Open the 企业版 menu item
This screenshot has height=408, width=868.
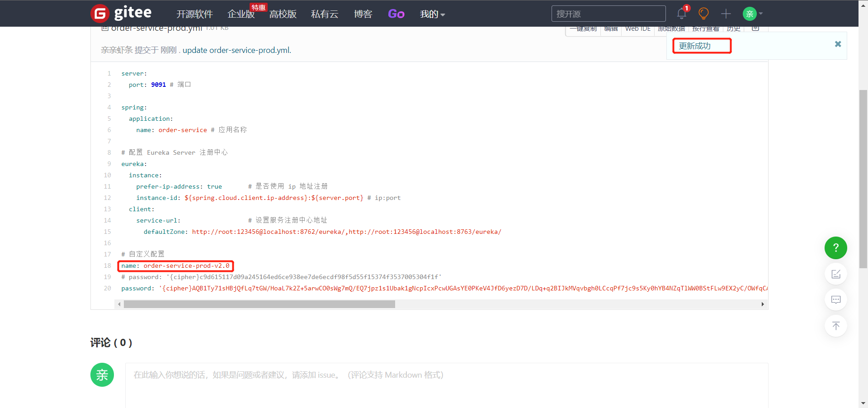(241, 14)
